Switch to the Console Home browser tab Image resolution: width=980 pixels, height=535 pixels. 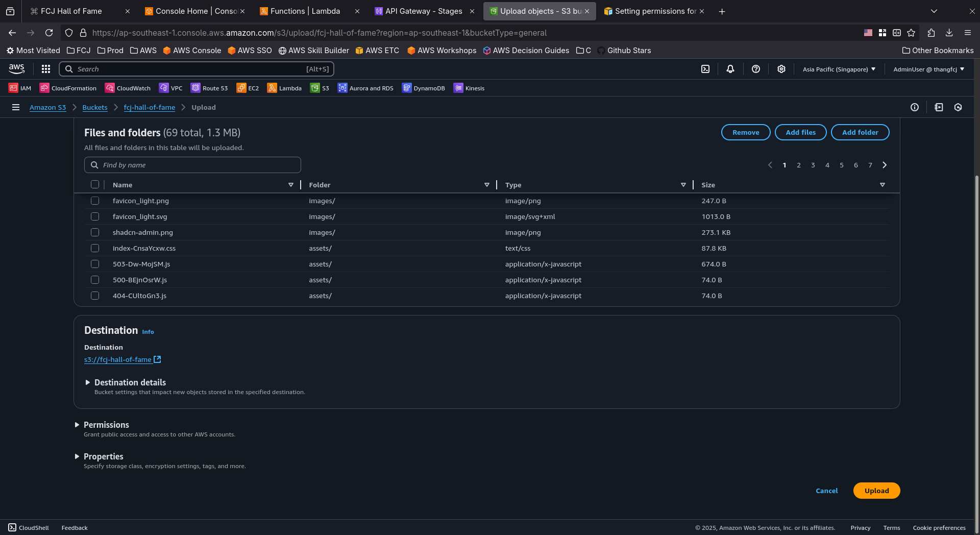click(195, 11)
